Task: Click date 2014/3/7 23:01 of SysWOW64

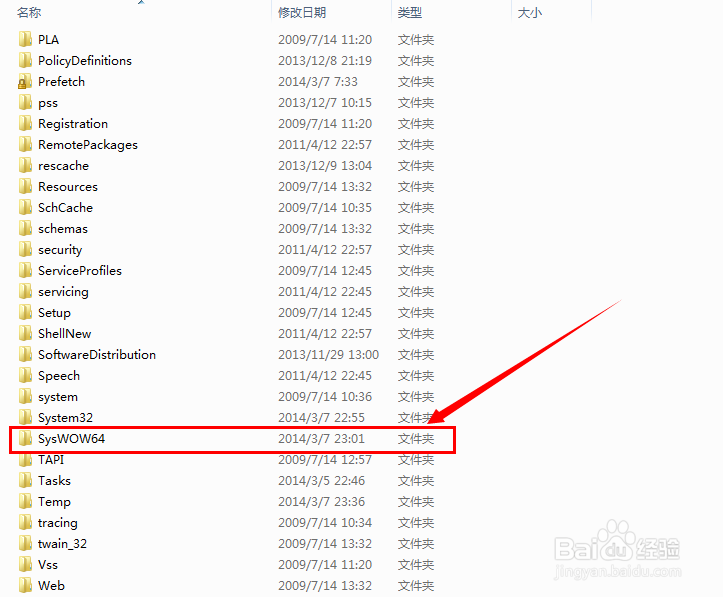Action: (321, 438)
